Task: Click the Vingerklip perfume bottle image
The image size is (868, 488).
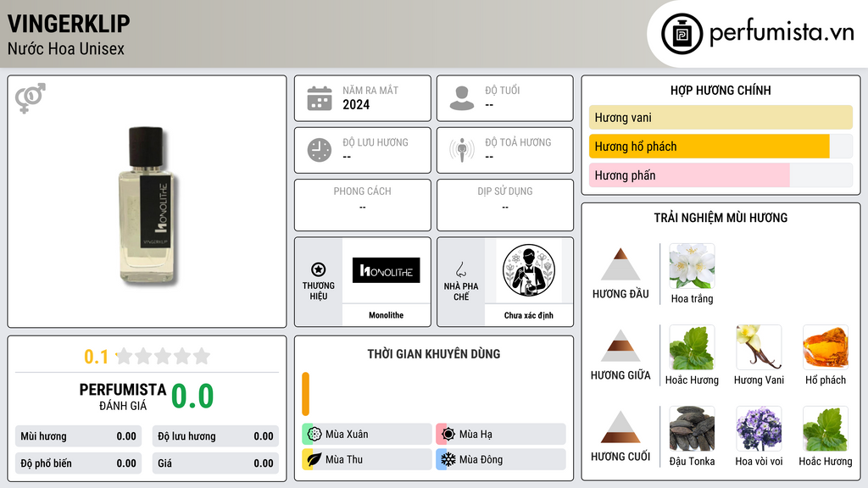Action: [x=147, y=205]
